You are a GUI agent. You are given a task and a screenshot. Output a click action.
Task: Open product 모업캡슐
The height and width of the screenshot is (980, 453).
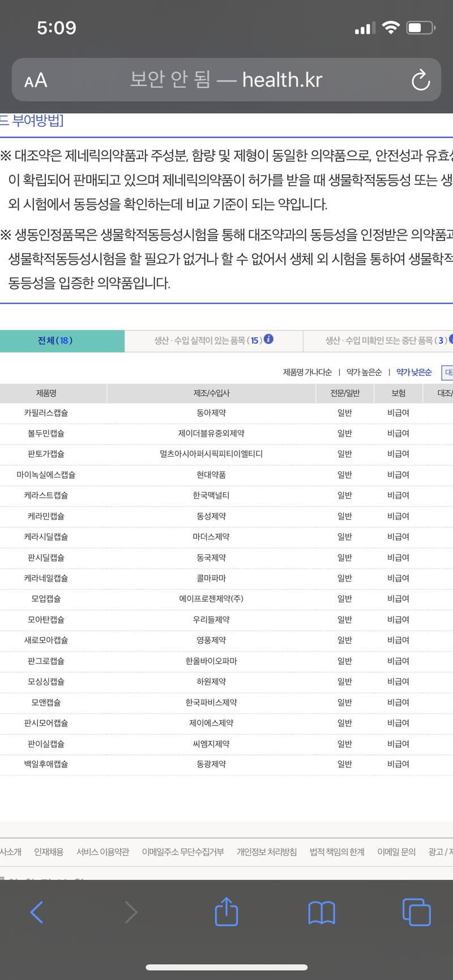click(x=46, y=599)
